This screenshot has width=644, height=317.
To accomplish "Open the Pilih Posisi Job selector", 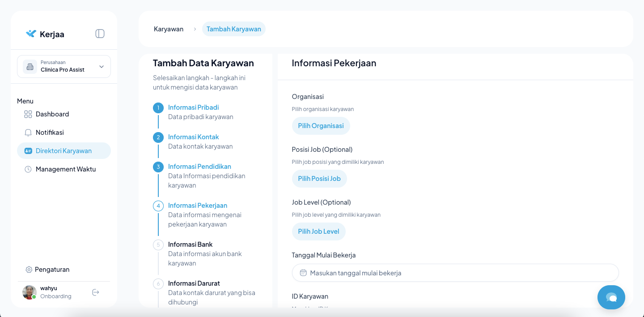I will [319, 179].
